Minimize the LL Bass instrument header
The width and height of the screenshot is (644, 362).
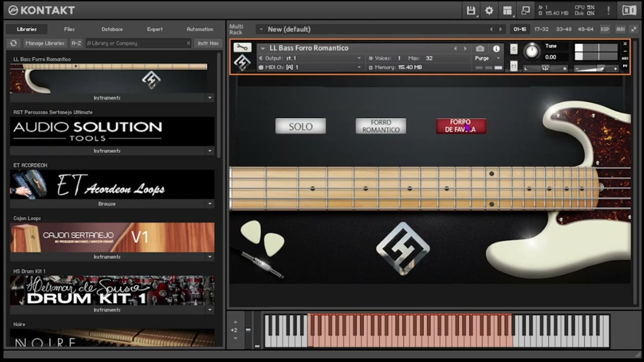(x=625, y=51)
